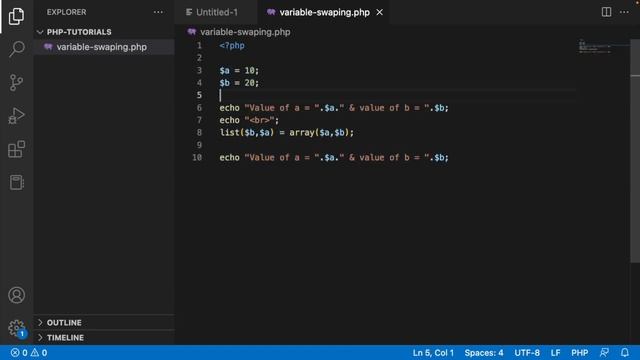Click the list($b,$a) = array line

tap(287, 133)
